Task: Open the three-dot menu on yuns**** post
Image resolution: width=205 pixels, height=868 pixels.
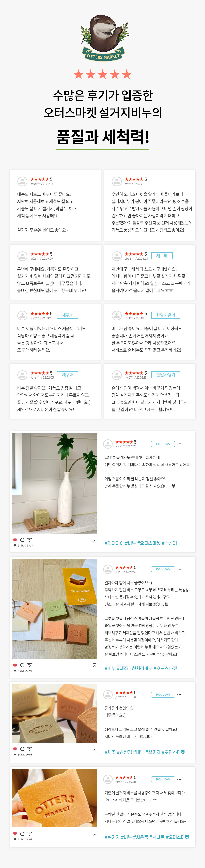Action: coord(179,444)
